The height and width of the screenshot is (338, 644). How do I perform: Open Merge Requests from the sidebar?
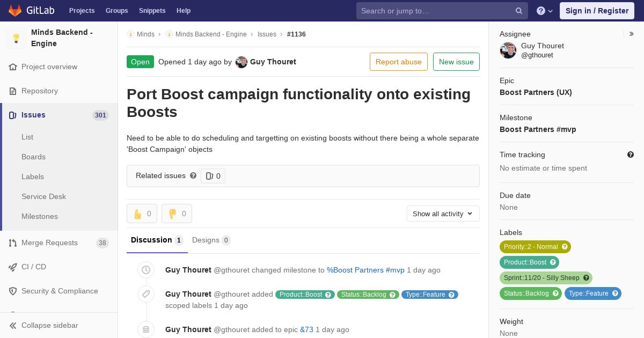coord(49,243)
